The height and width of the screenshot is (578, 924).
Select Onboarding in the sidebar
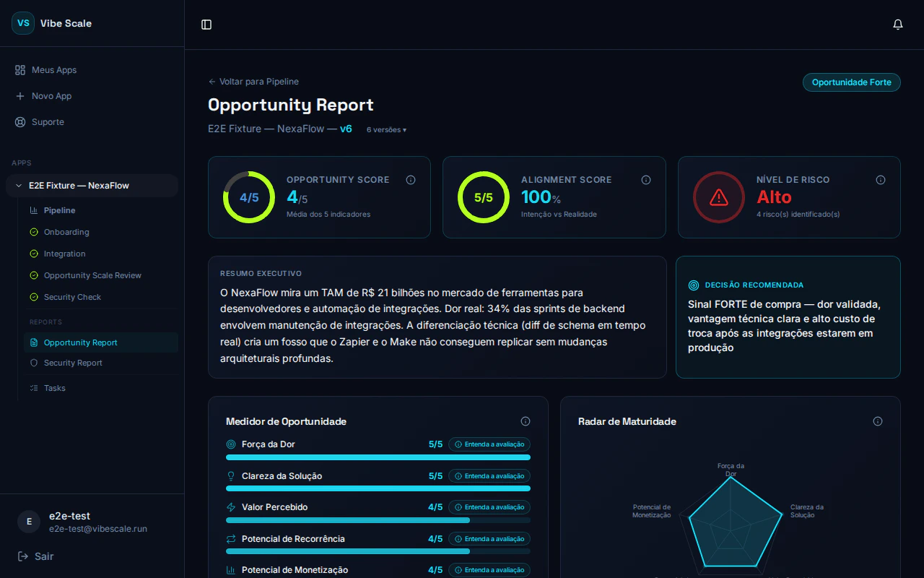pos(66,232)
